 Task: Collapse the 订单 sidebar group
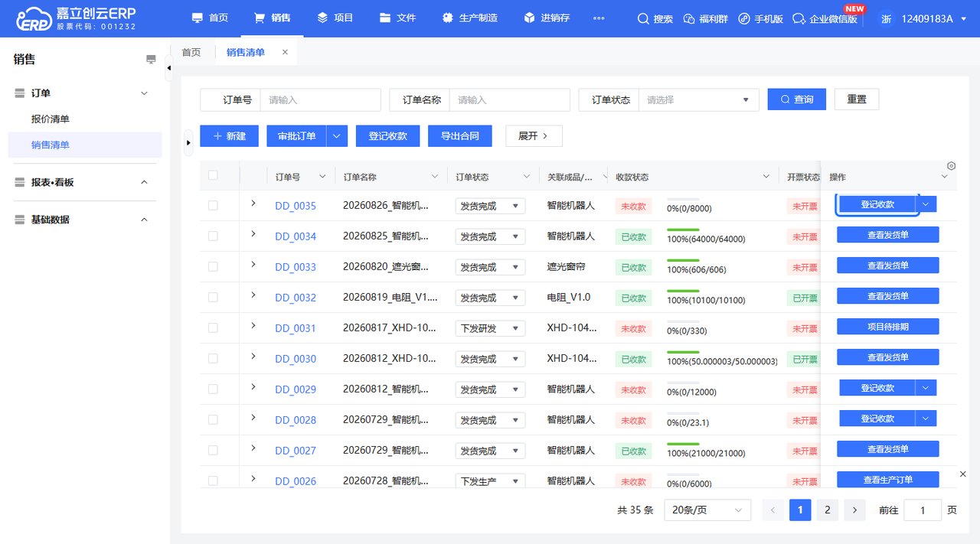tap(144, 93)
